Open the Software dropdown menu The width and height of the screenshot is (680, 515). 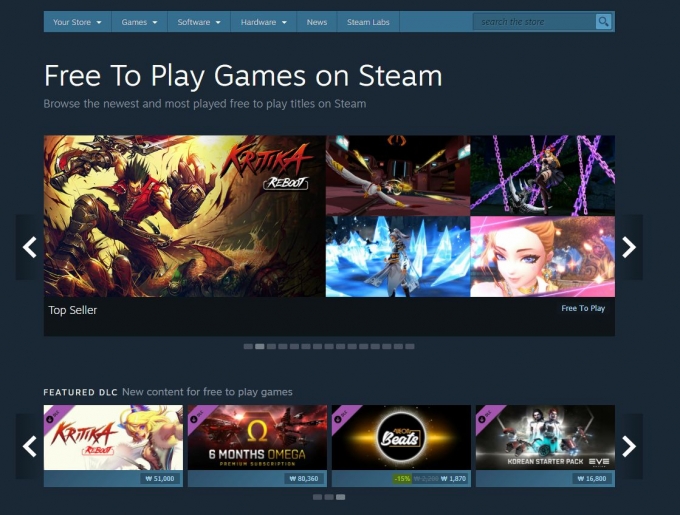click(x=199, y=22)
